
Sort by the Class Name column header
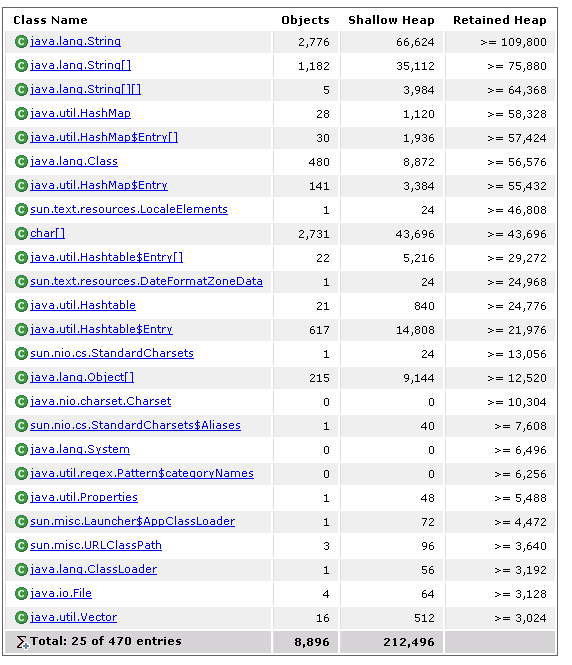click(50, 20)
